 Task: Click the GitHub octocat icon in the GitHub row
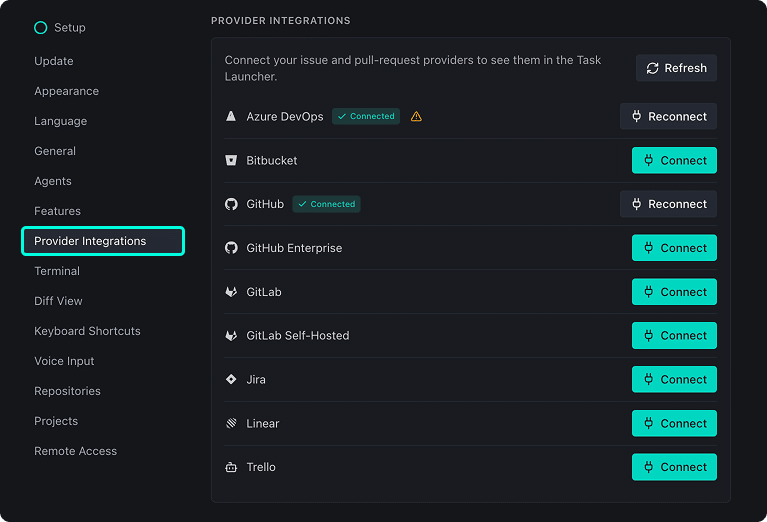tap(231, 204)
